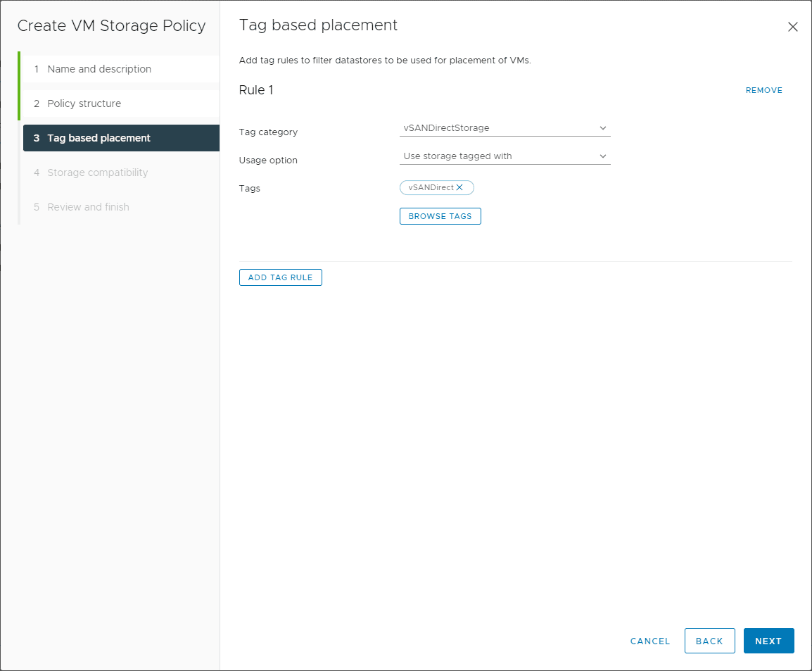Click NEXT to proceed
The width and height of the screenshot is (812, 671).
[x=768, y=641]
